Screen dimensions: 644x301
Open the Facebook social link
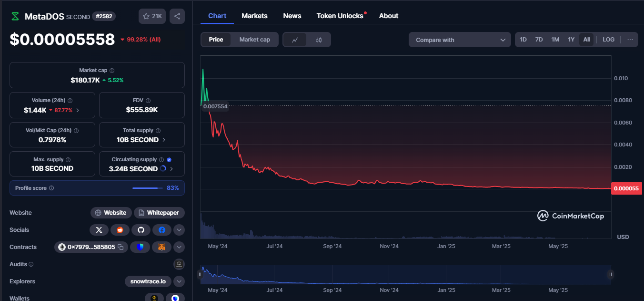click(161, 230)
